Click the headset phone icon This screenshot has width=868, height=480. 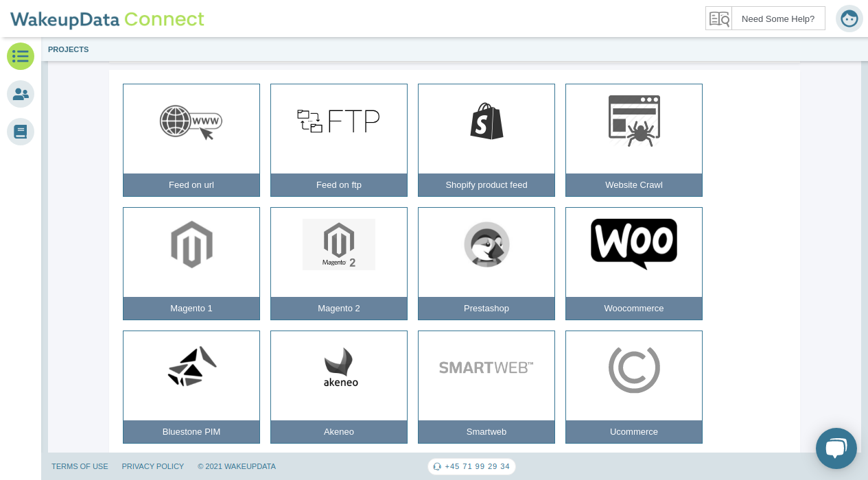437,466
